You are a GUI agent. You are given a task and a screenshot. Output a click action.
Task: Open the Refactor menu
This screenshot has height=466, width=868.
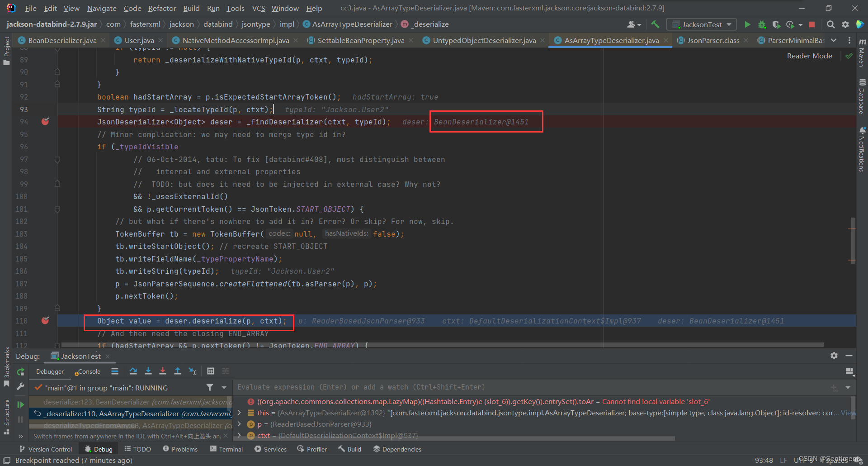162,8
